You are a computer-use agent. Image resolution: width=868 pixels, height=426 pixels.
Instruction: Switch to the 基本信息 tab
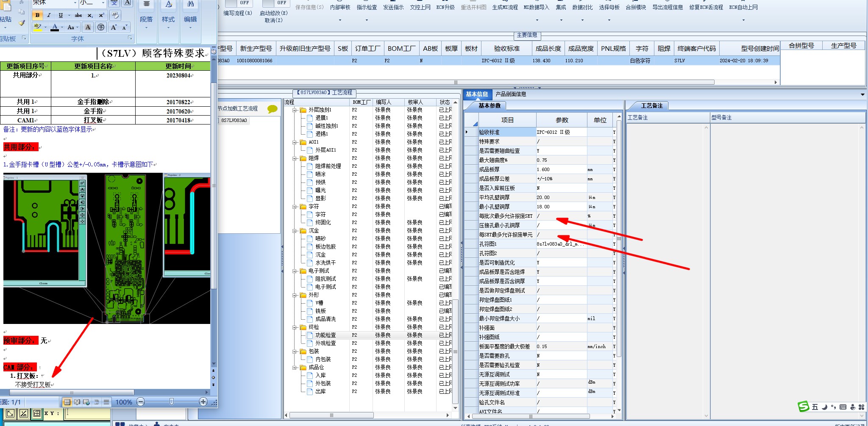(477, 94)
